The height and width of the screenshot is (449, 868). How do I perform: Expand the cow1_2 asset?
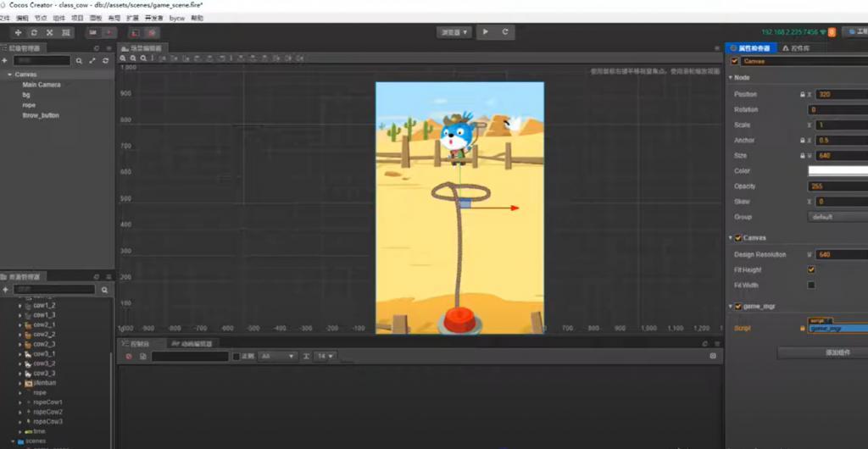[20, 305]
